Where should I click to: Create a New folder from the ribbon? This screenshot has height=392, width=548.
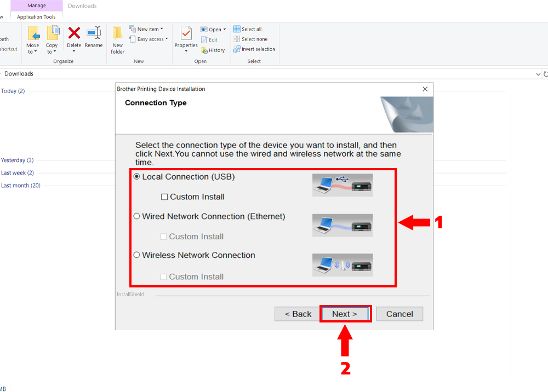coord(117,40)
